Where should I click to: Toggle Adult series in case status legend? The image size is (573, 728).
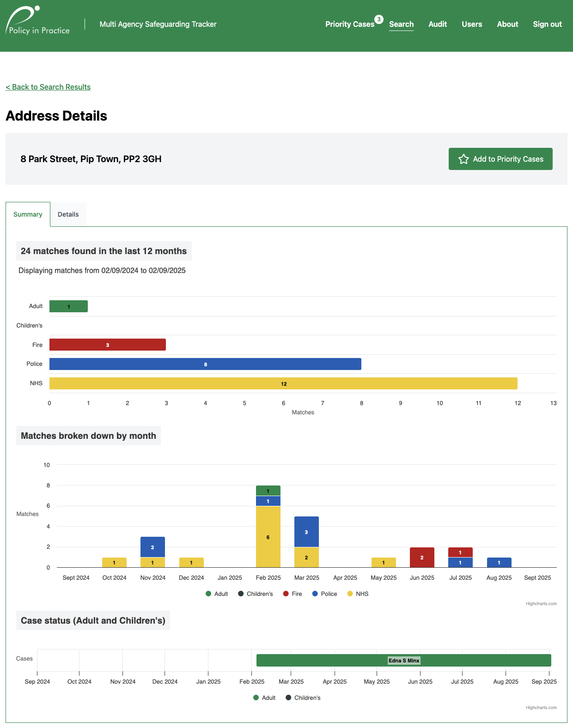(264, 698)
